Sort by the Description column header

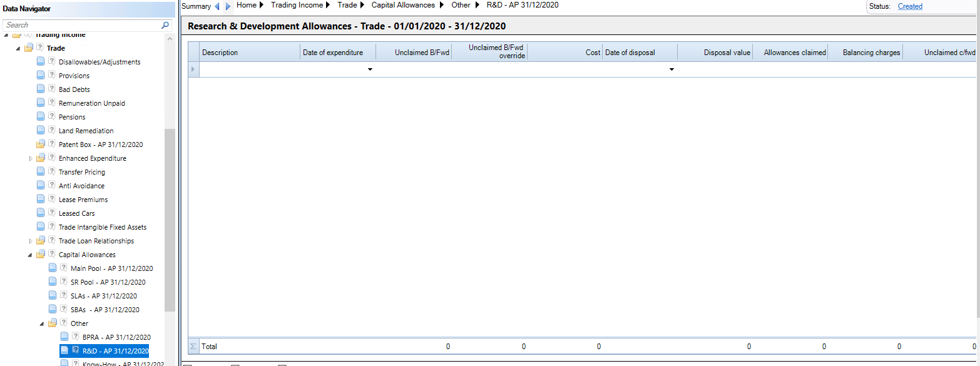[x=250, y=53]
